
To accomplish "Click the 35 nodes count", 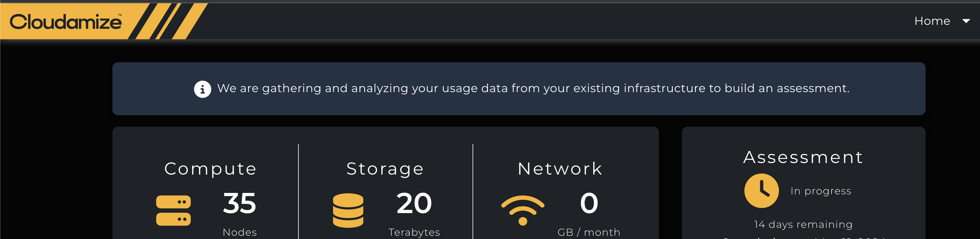I will [239, 203].
